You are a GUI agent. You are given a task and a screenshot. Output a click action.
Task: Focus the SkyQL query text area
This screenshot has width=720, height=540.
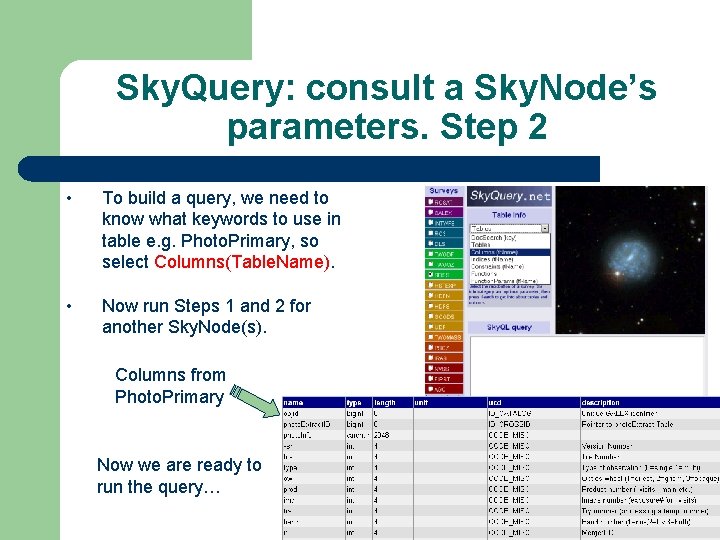click(587, 366)
